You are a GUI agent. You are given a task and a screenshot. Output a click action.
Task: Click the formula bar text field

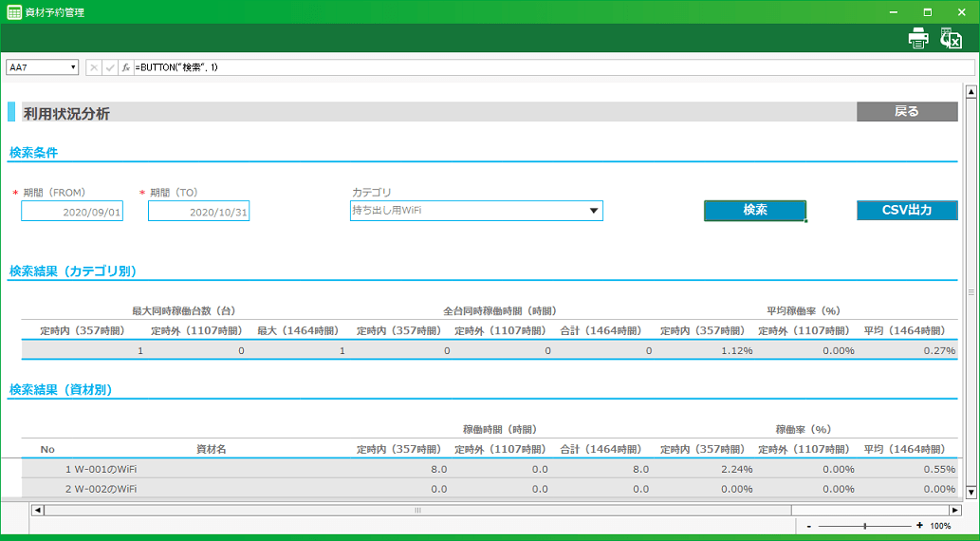pyautogui.click(x=550, y=67)
